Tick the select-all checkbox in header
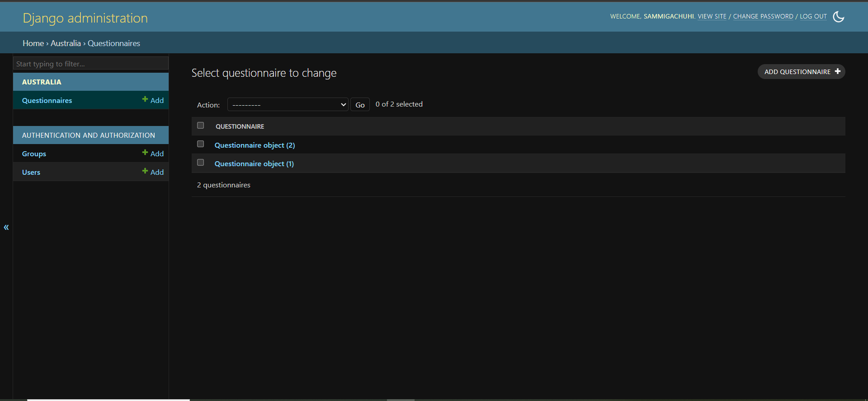 point(201,126)
